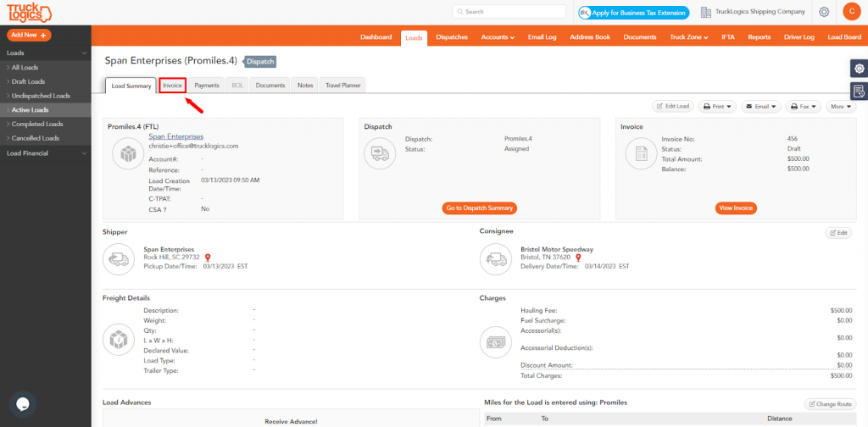868x427 pixels.
Task: Open the Address Book menu
Action: pos(590,37)
